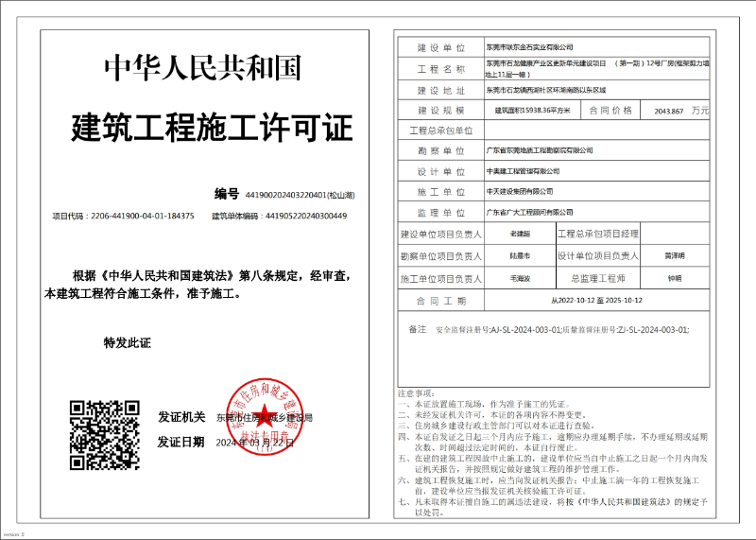Click the line 本建筑工程符合施工条件，准予施工
Viewport: 756px width, 540px height.
[x=143, y=293]
